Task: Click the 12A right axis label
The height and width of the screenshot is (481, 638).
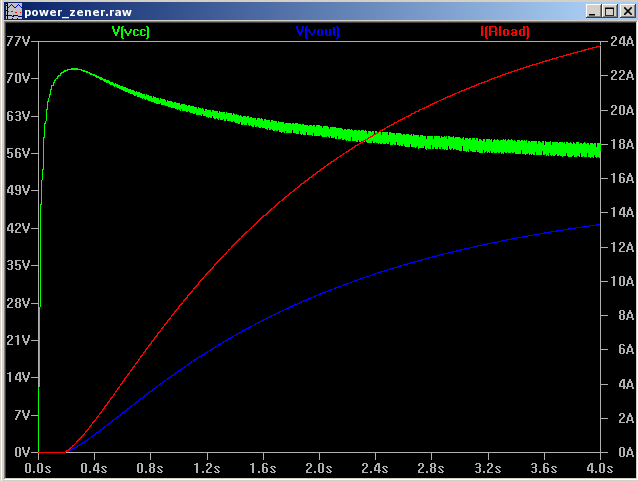Action: click(622, 247)
